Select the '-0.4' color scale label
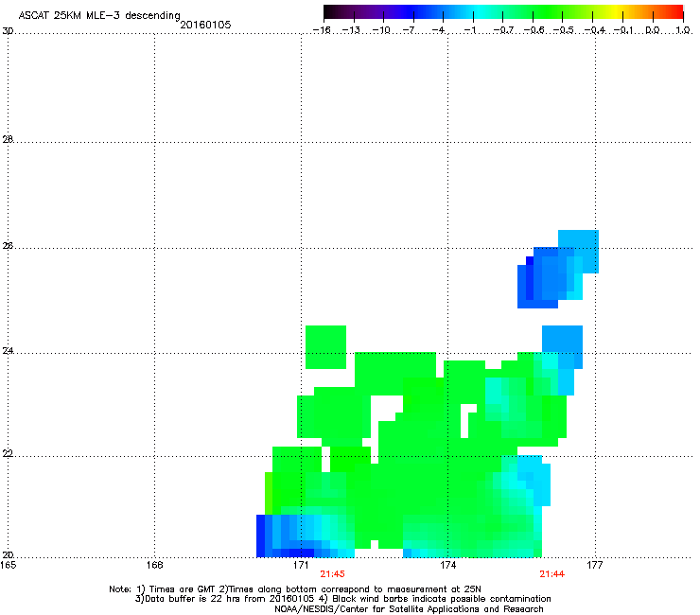 point(595,30)
